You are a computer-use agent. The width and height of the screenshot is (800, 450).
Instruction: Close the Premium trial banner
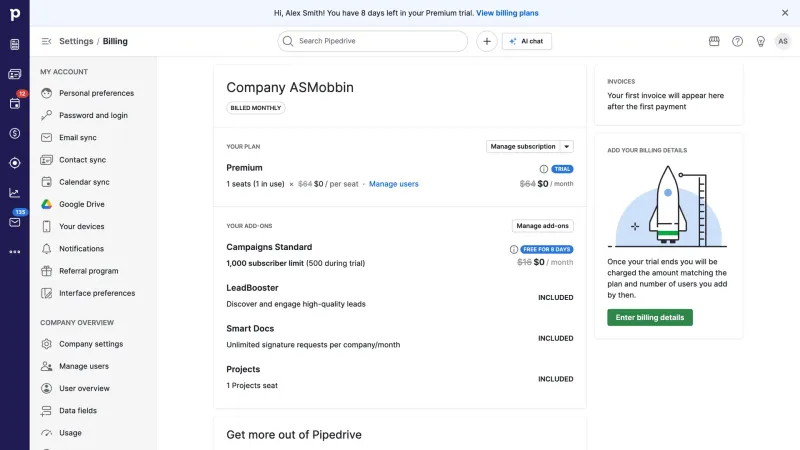pos(785,13)
